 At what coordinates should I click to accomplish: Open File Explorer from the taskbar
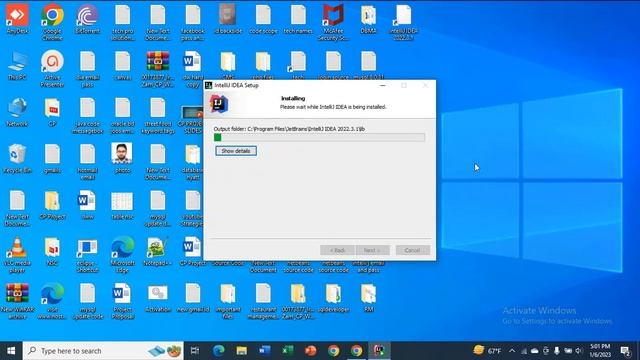click(242, 351)
